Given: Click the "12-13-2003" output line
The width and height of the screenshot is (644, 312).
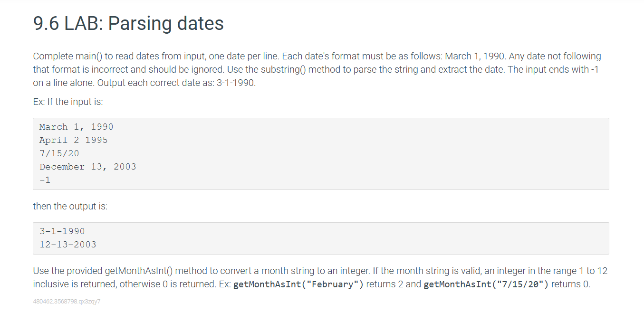Looking at the screenshot, I should tap(68, 245).
